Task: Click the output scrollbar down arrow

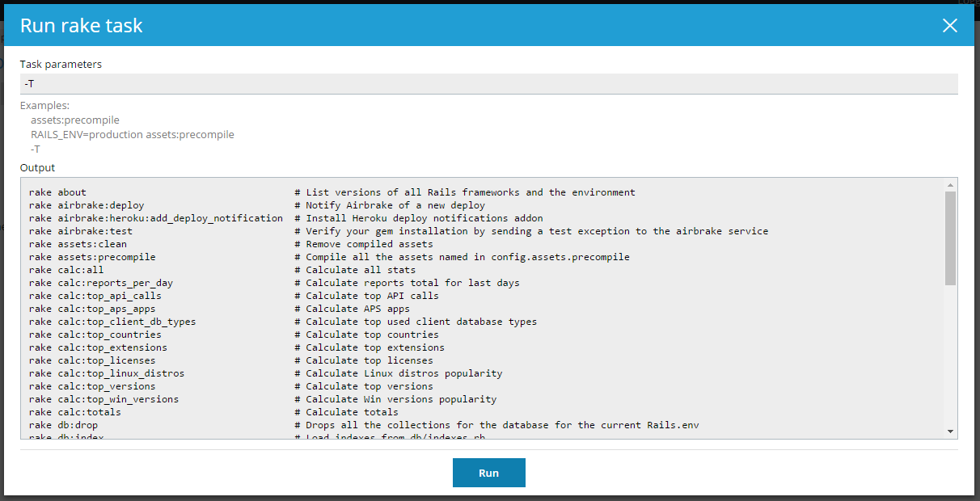Action: 950,432
